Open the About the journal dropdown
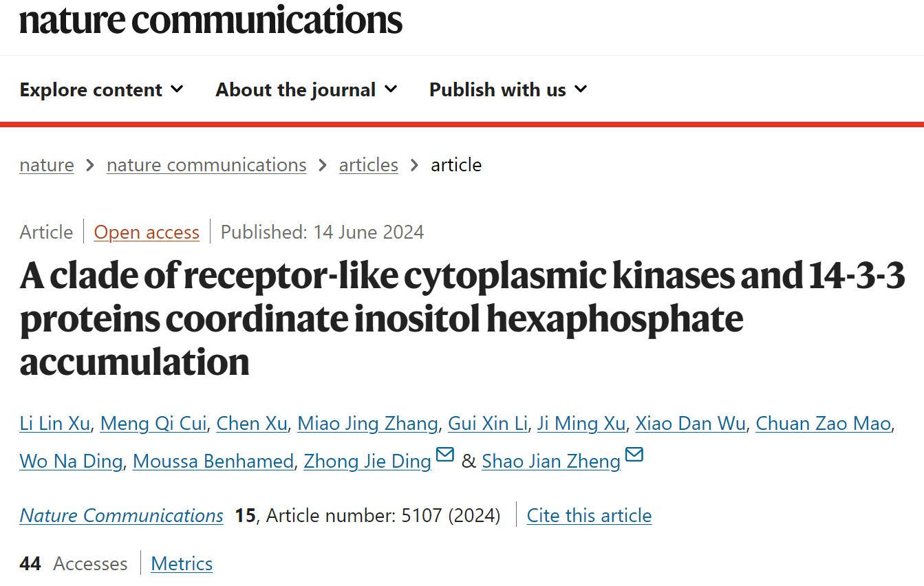Screen dimensions: 924x586 [x=306, y=89]
